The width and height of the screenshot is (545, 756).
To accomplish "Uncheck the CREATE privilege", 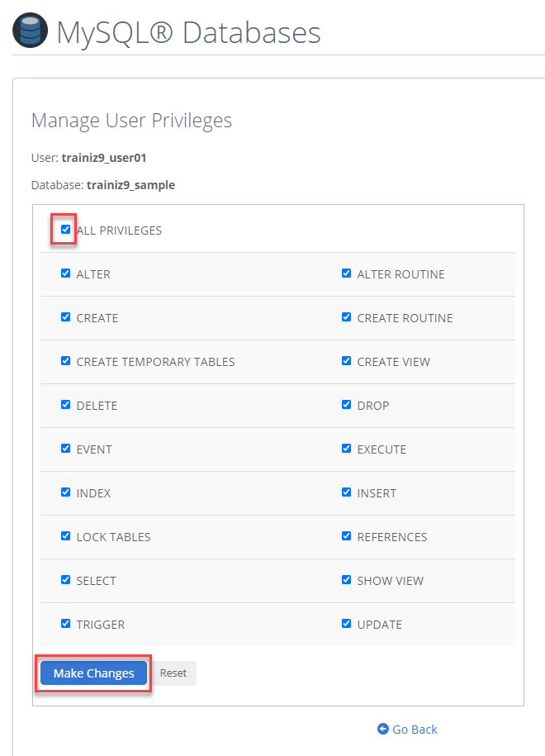I will (x=65, y=316).
